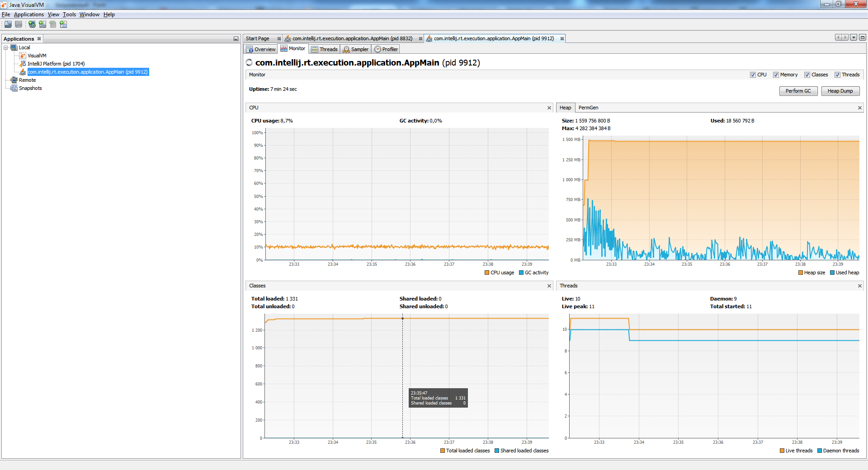Click the Heap Dump button

(840, 91)
